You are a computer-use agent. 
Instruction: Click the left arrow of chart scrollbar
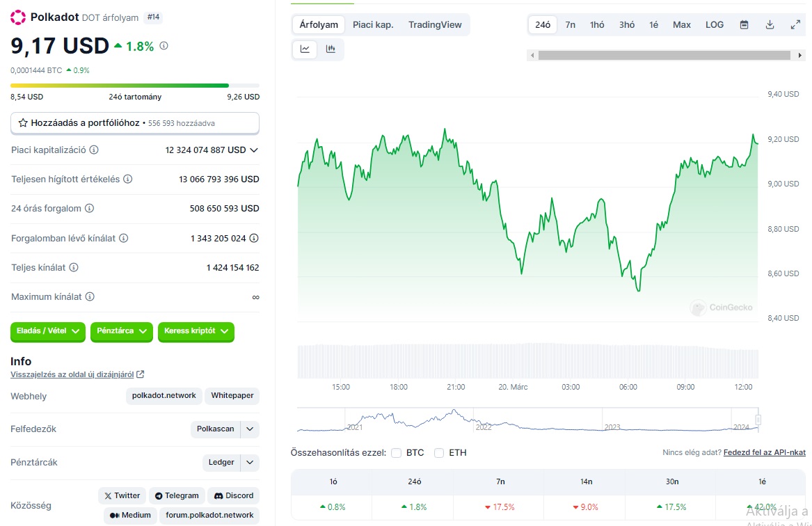(x=532, y=56)
